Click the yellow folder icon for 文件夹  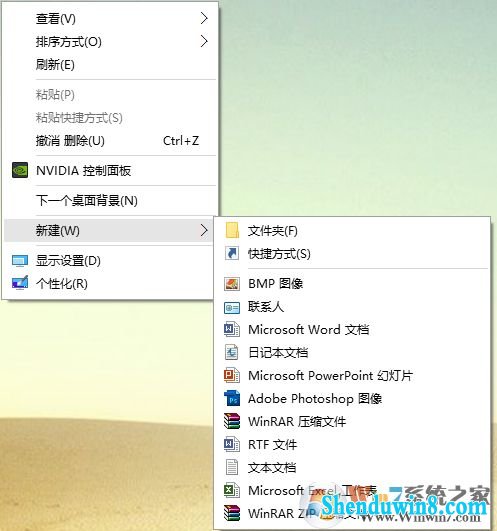click(232, 231)
